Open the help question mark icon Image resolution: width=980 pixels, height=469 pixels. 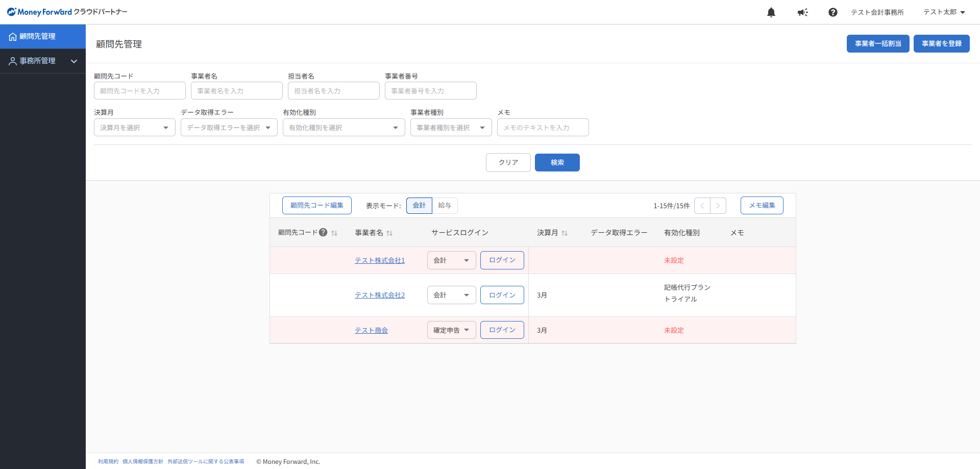833,12
